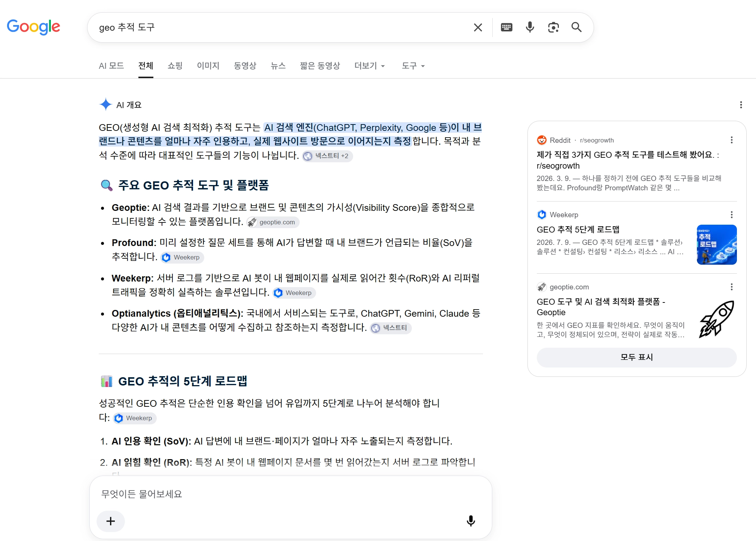Open the Geoptie rocket thumbnail
The image size is (756, 541).
(716, 319)
